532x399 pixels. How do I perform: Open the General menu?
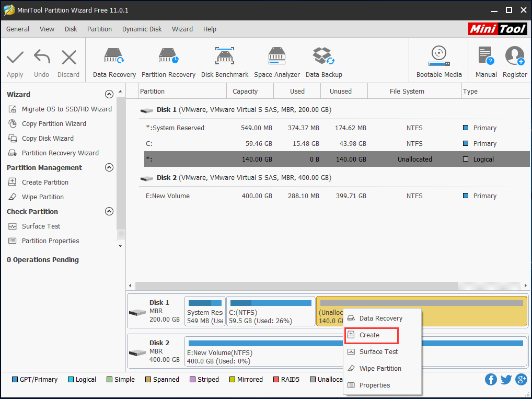[x=18, y=29]
